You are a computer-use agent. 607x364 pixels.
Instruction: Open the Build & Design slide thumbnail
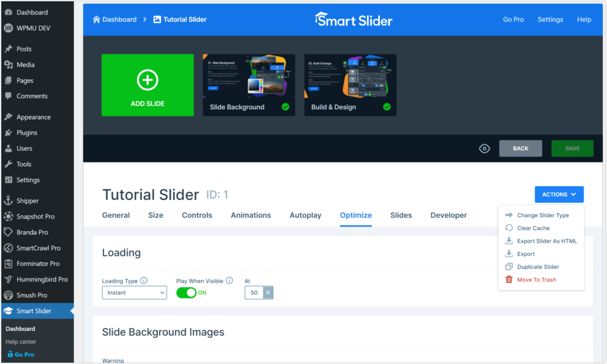click(350, 85)
